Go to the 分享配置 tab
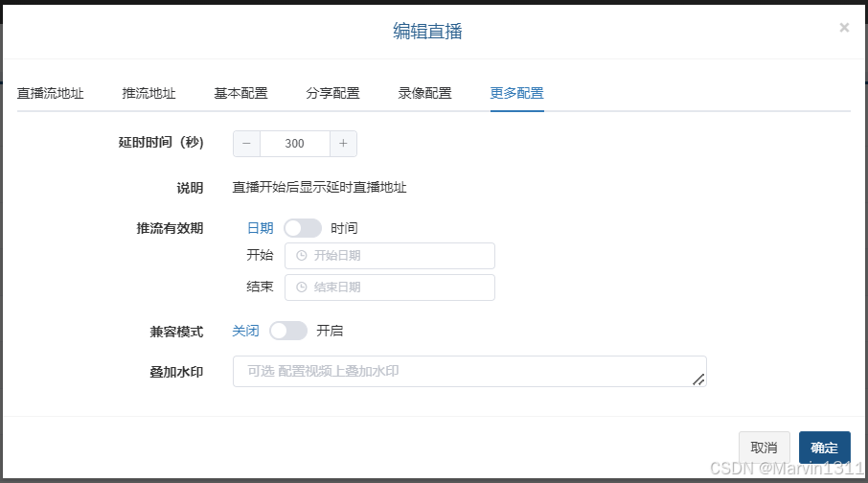Screen dimensions: 868x483 [x=332, y=93]
